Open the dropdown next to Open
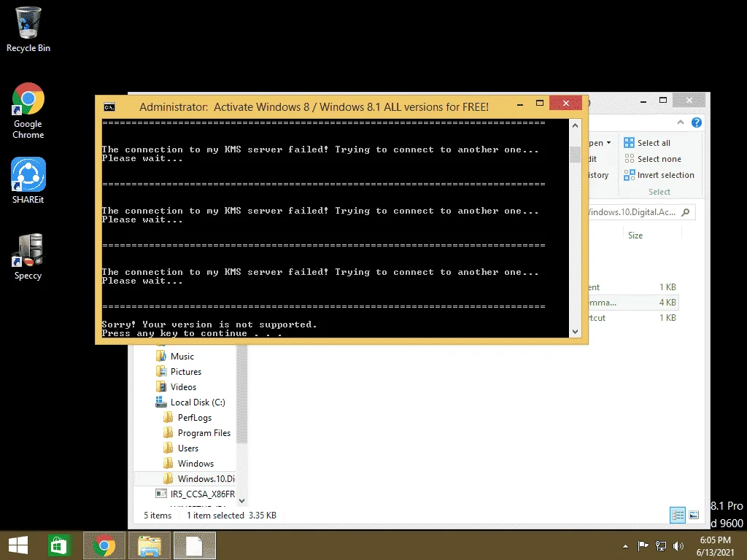The image size is (747, 560). click(x=609, y=143)
